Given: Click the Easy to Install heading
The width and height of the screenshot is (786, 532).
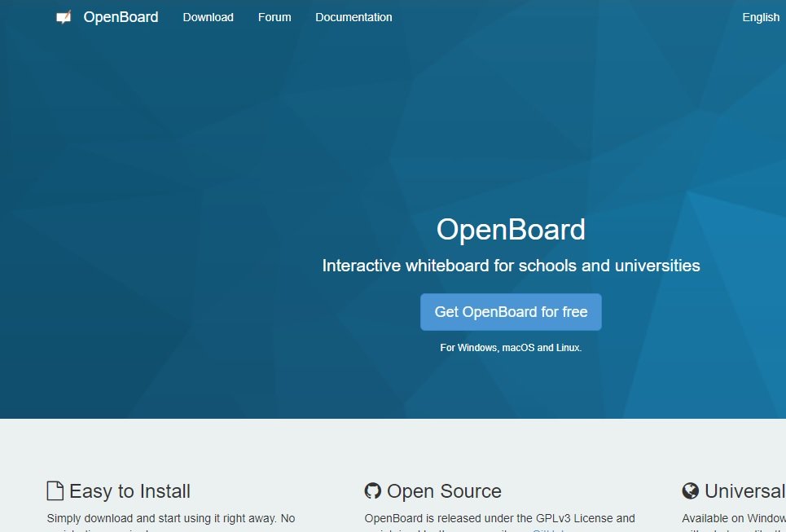Looking at the screenshot, I should coord(130,491).
